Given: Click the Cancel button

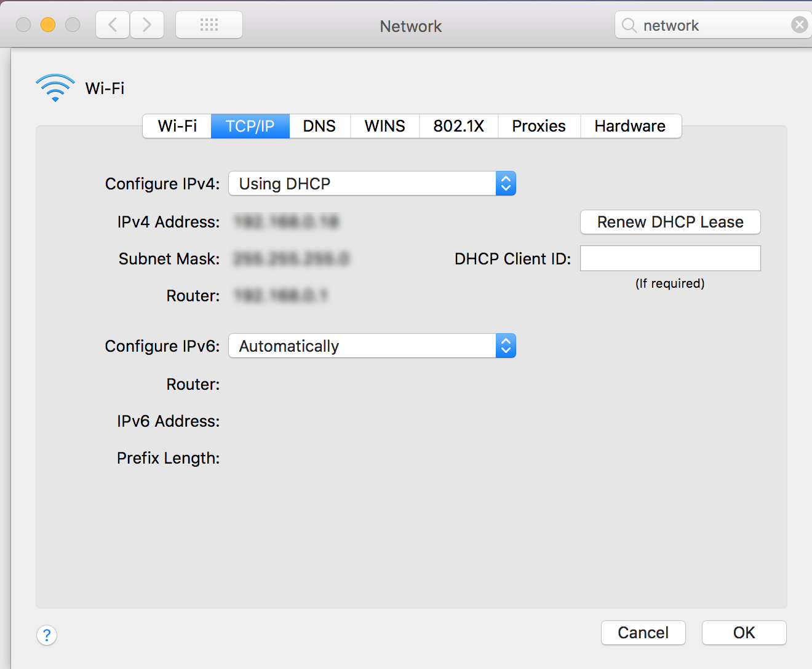Looking at the screenshot, I should point(643,633).
